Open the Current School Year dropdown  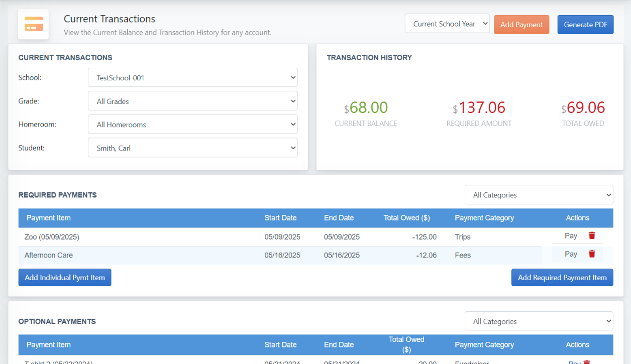click(447, 23)
